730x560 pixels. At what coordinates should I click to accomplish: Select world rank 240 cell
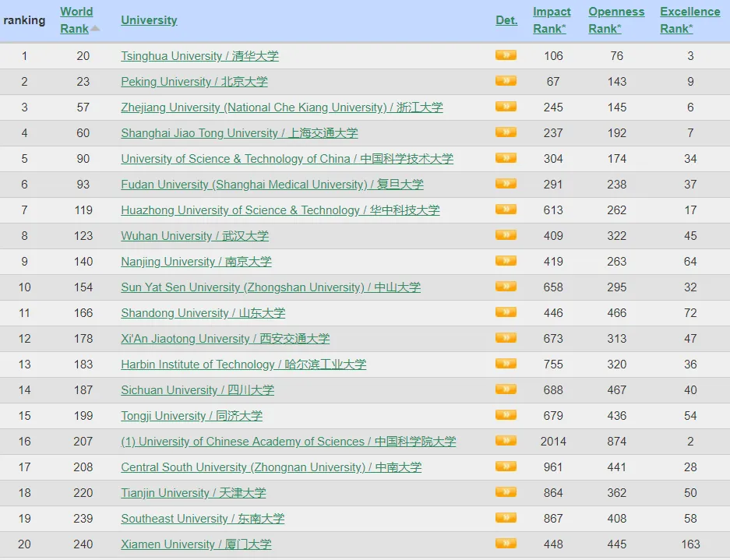(x=83, y=544)
